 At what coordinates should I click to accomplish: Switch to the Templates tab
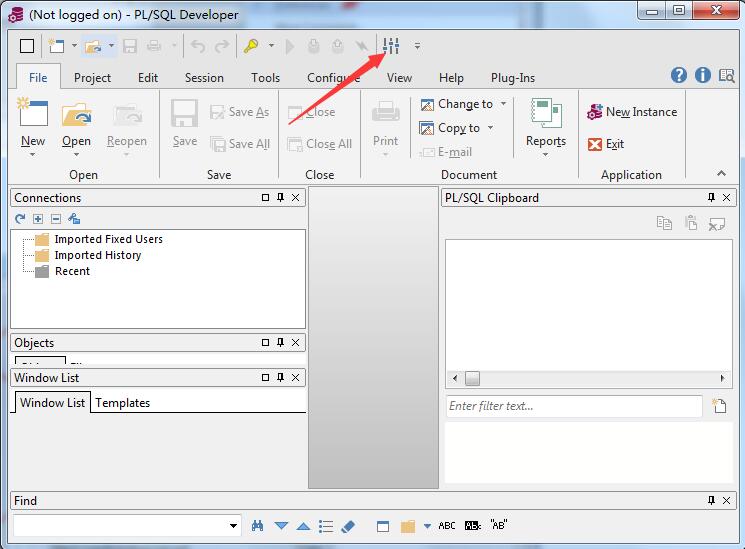tap(123, 403)
